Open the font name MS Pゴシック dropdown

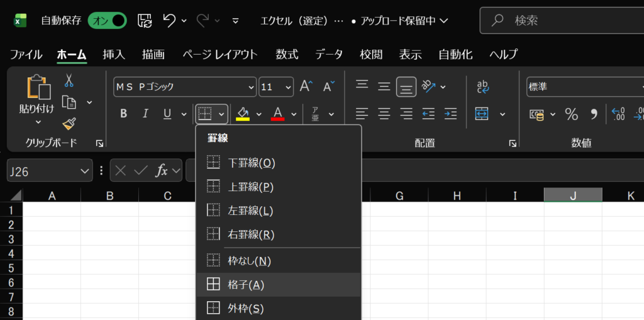[x=250, y=87]
